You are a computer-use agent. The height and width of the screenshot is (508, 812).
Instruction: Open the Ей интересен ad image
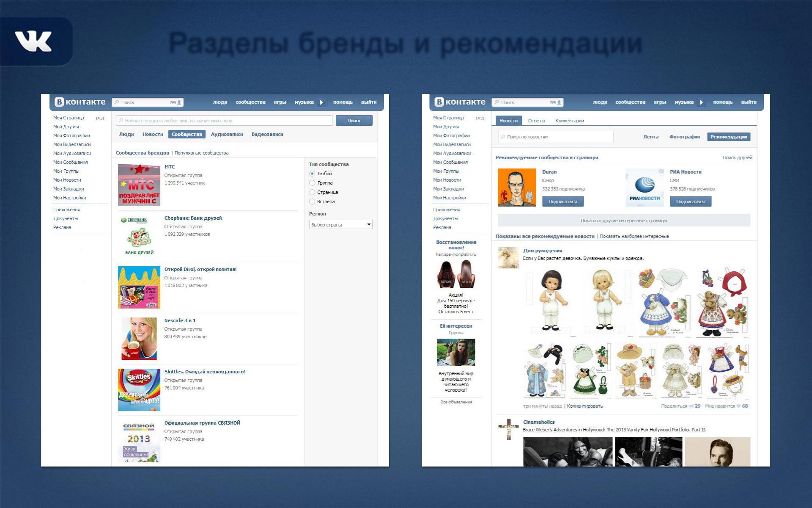coord(456,352)
